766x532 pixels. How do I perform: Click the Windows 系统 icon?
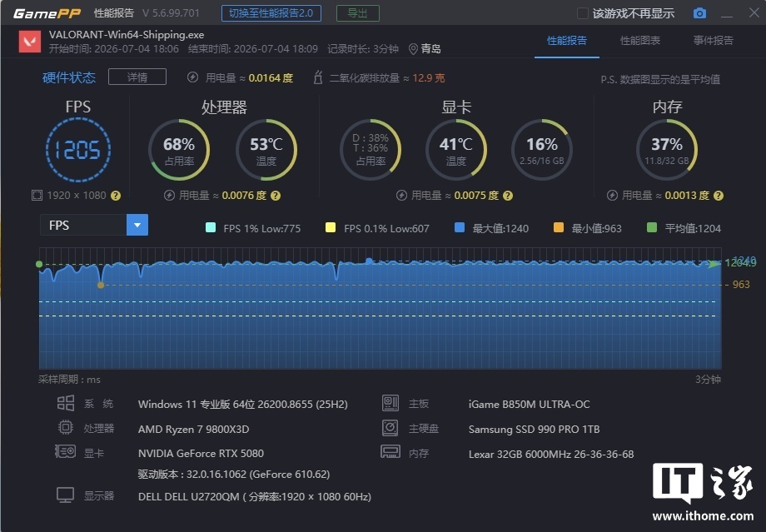[66, 403]
